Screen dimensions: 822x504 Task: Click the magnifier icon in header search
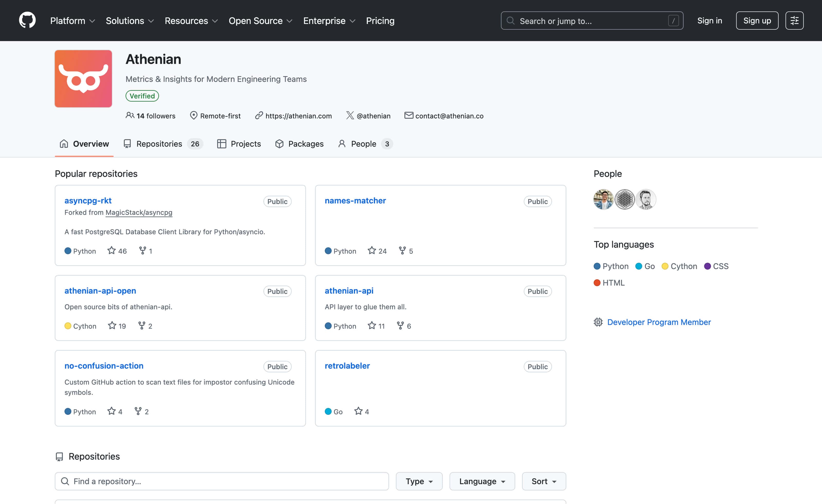tap(510, 21)
